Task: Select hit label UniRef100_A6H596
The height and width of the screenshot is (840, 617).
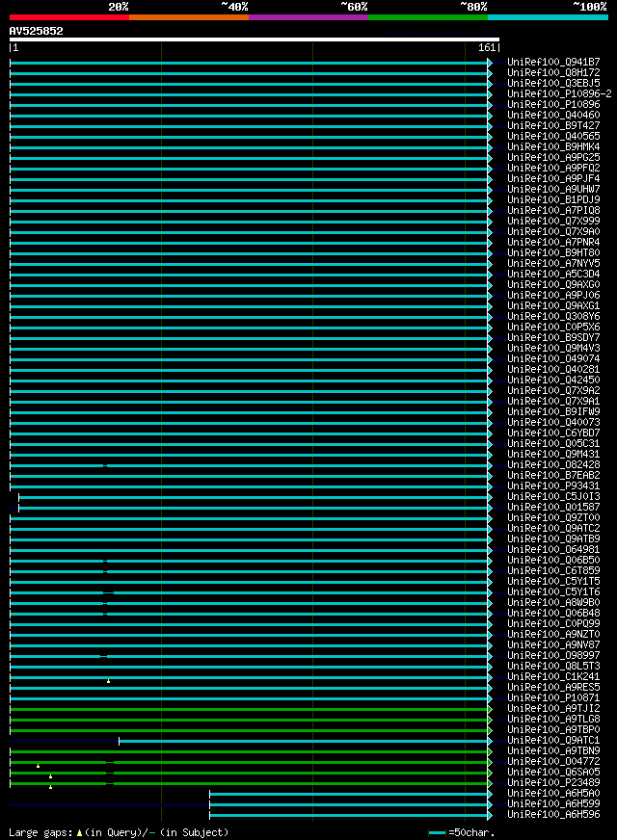Action: 553,814
